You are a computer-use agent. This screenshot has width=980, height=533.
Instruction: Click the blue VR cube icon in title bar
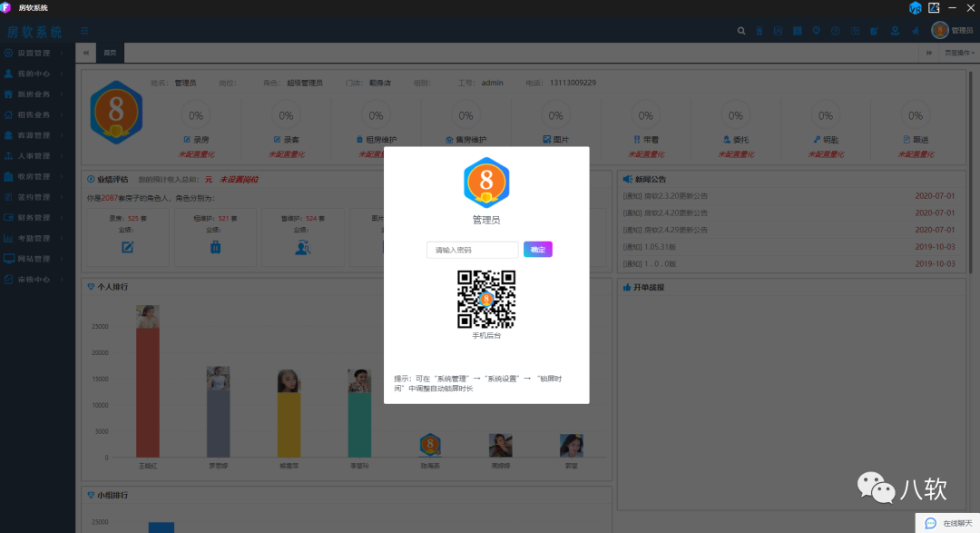coord(915,8)
